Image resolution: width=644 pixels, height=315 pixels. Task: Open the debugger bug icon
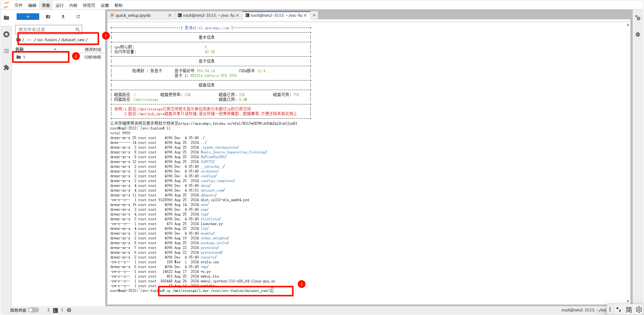point(638,34)
